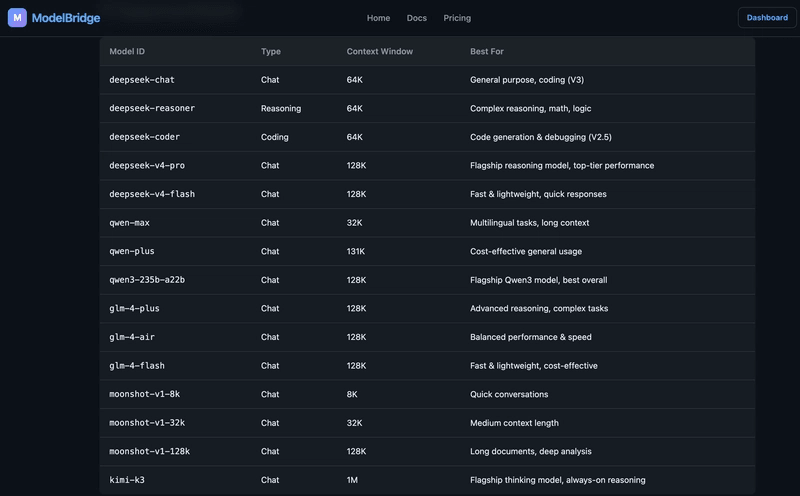This screenshot has width=800, height=496.
Task: Click the Chat type cell for kimi-k3
Action: click(x=270, y=480)
